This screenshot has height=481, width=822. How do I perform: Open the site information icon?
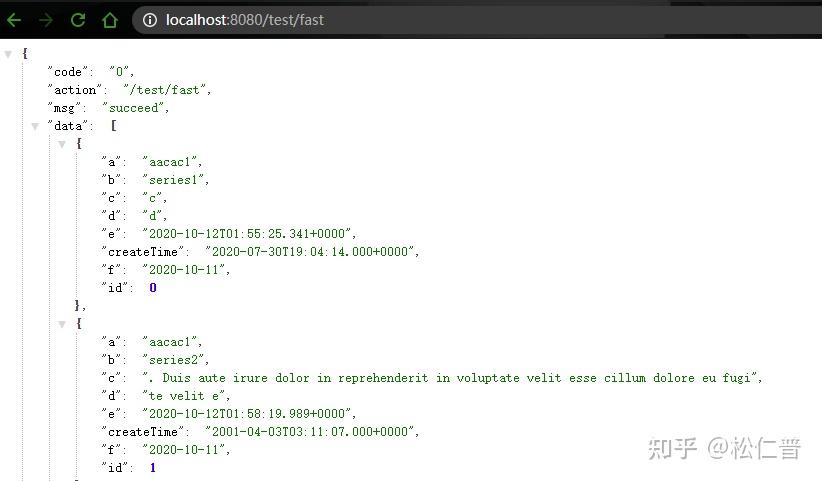tap(150, 20)
